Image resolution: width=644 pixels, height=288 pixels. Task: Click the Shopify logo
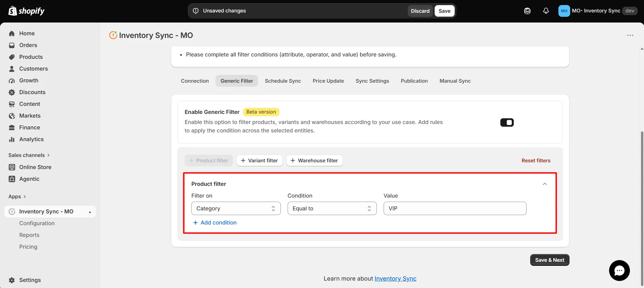pos(26,11)
